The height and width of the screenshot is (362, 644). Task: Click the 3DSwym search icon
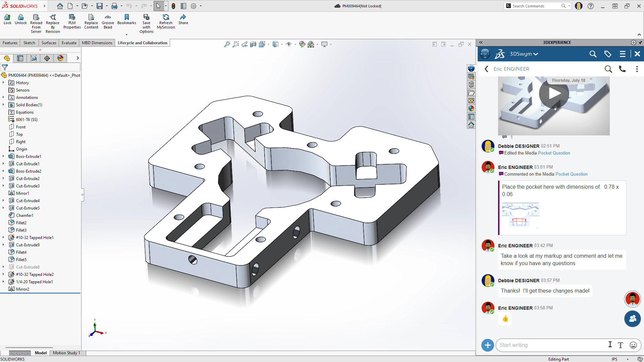593,54
